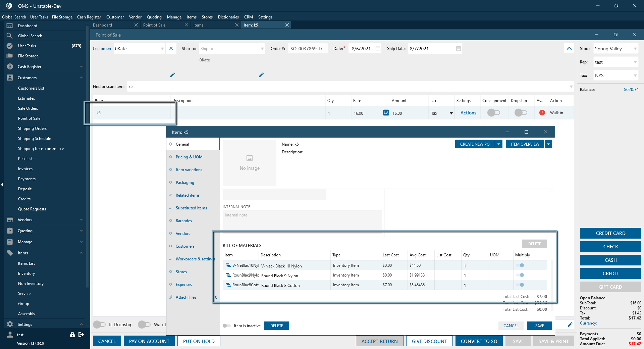644x349 pixels.
Task: Click the Global Search magnifier in sidebar
Action: (x=10, y=36)
